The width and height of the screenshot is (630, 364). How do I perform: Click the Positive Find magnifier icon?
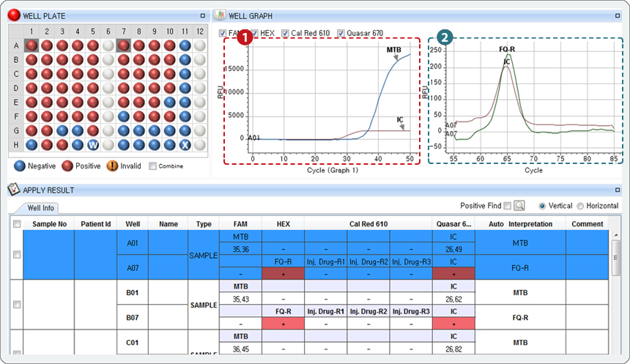(x=519, y=206)
